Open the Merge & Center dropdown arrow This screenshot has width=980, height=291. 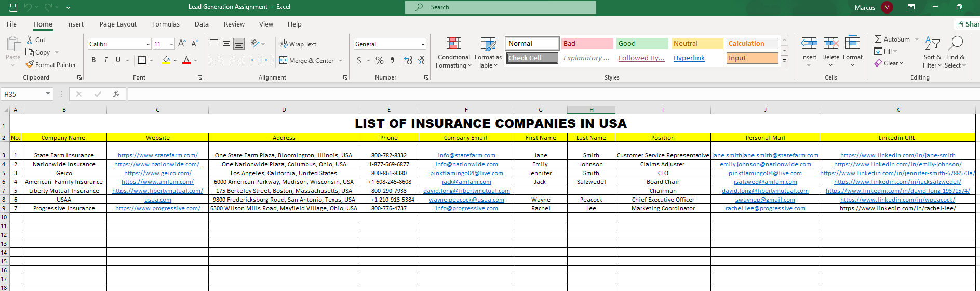pos(341,60)
